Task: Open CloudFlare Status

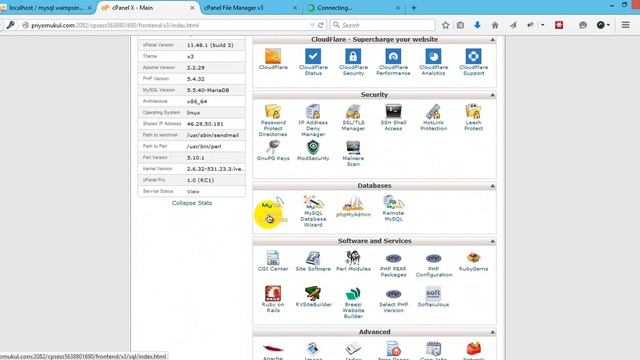Action: coord(313,62)
